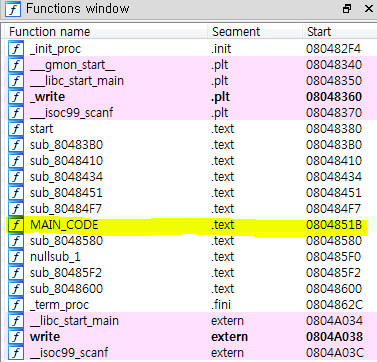The height and width of the screenshot is (362, 377).
Task: Select __libc_start_main in the extern segment
Action: 74,321
